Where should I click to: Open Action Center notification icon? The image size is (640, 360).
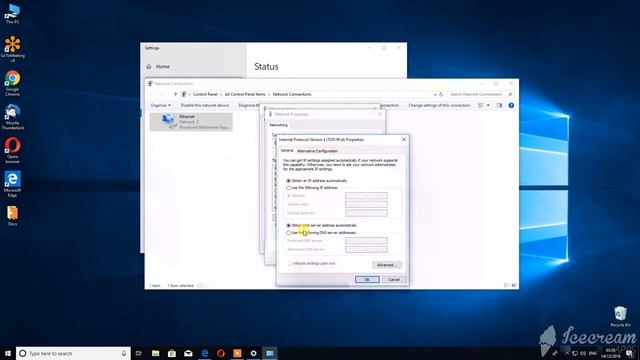click(x=630, y=353)
